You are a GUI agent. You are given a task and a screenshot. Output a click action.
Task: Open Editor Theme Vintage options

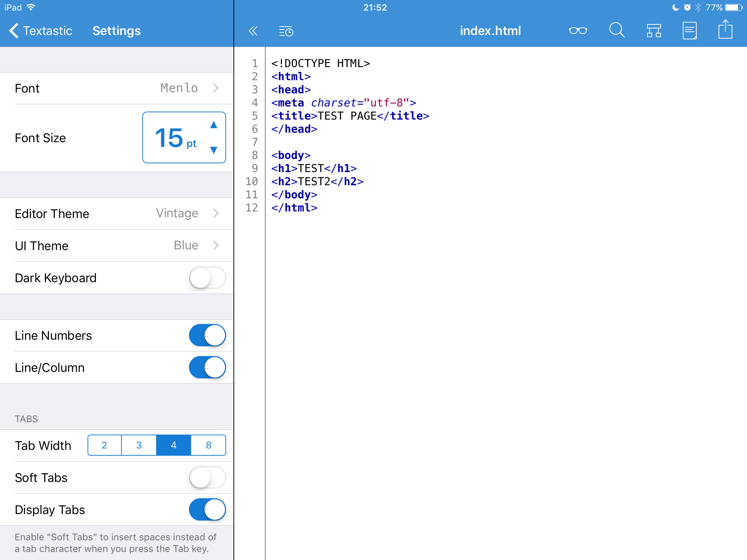(117, 214)
